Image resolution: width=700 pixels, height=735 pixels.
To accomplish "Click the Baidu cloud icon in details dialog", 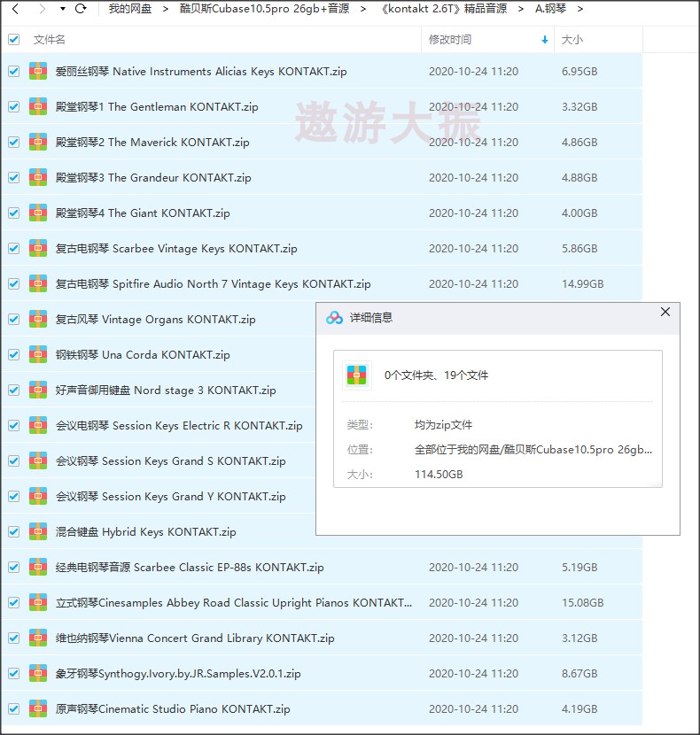I will pos(334,318).
